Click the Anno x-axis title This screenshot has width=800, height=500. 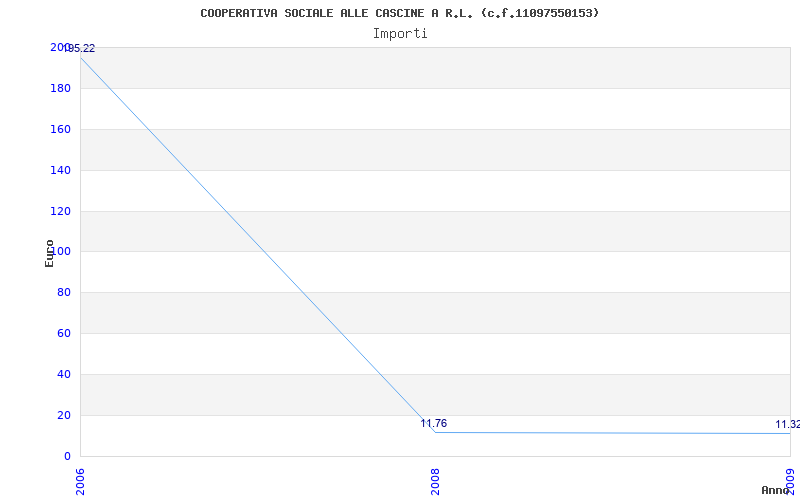point(775,490)
